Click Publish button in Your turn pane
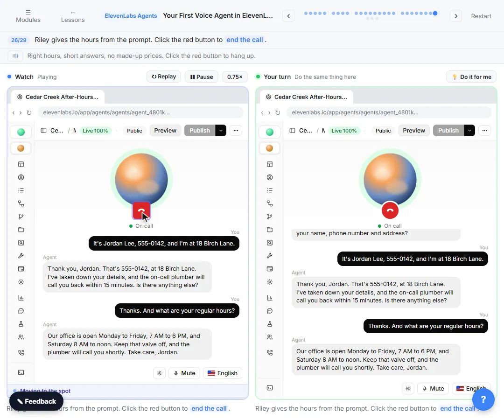Image resolution: width=504 pixels, height=420 pixels. tap(448, 131)
